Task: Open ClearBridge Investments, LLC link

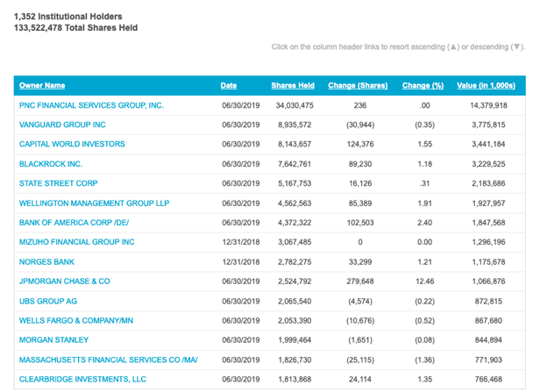Action: (x=82, y=379)
